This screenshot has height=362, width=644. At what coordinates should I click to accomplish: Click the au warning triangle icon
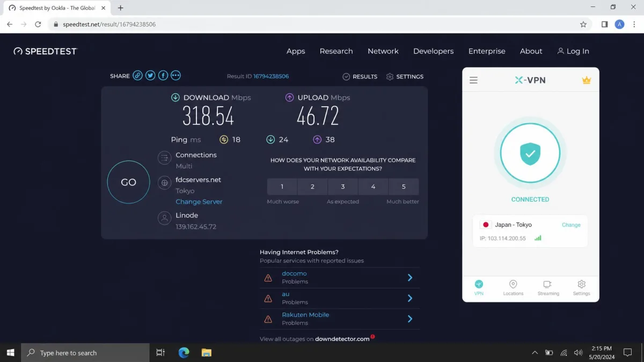coord(268,299)
